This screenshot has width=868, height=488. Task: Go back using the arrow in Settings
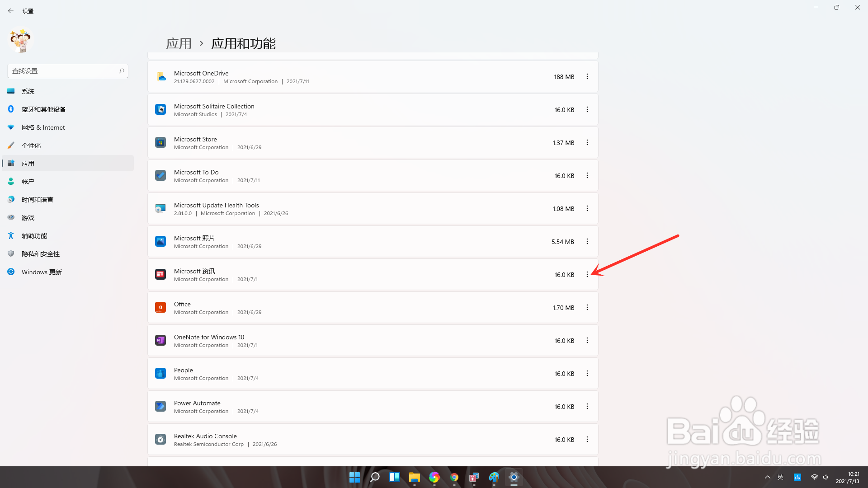(x=11, y=11)
